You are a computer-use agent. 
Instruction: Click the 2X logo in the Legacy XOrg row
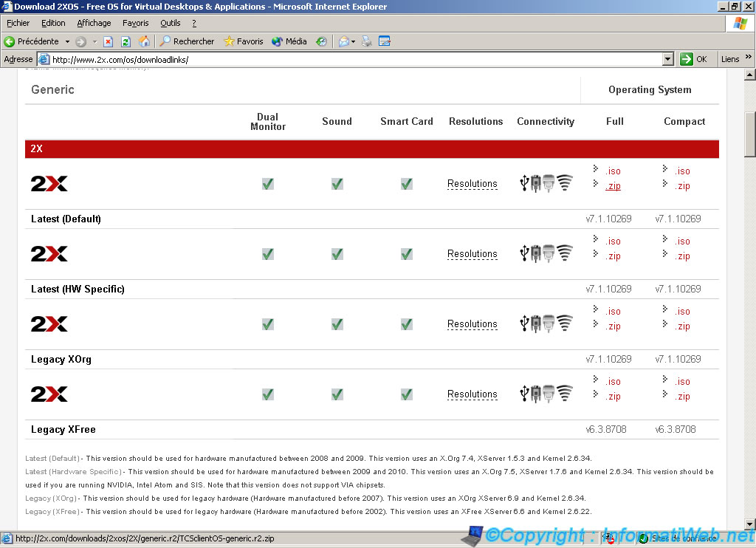49,324
